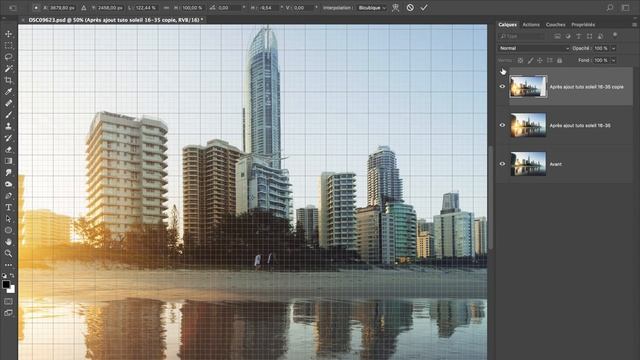Toggle lock transparent pixels
The width and height of the screenshot is (640, 360).
520,60
